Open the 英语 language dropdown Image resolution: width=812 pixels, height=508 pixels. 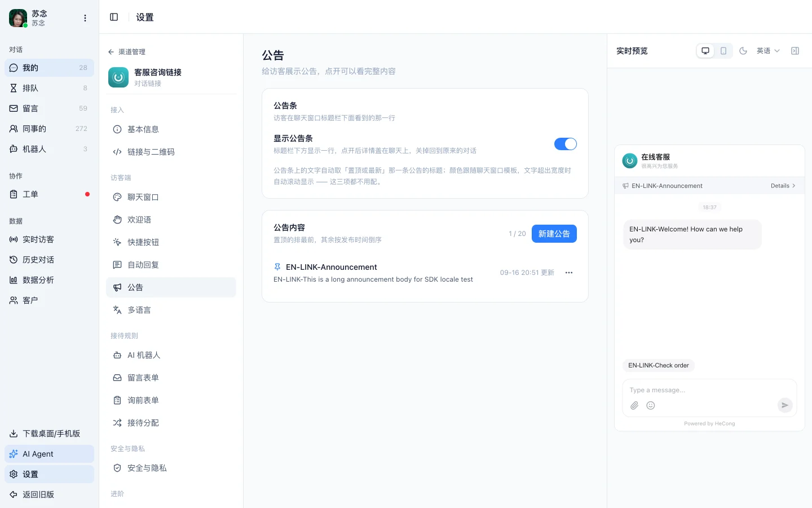(768, 51)
